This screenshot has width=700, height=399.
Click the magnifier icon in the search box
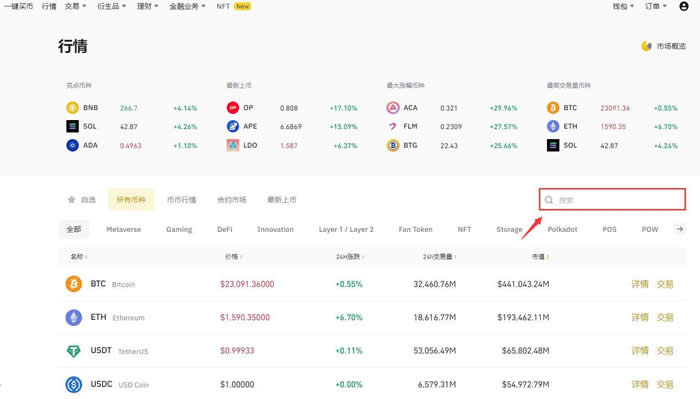[x=549, y=200]
